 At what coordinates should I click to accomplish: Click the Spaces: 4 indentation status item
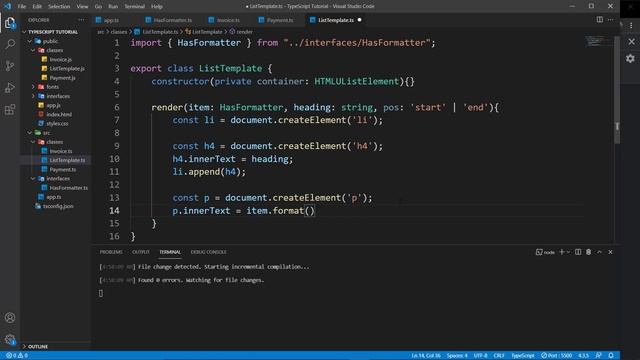point(457,356)
